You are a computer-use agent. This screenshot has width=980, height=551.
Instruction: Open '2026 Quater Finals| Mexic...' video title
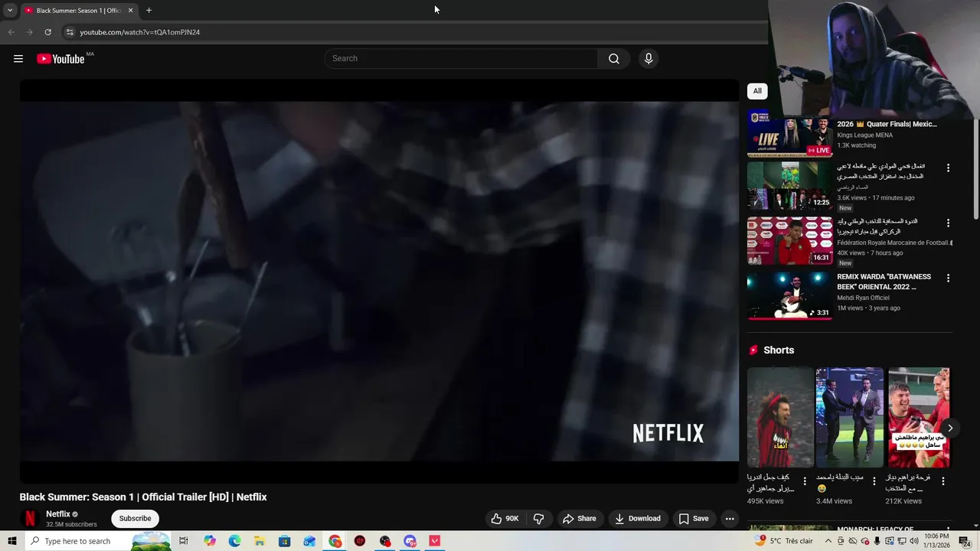click(887, 124)
